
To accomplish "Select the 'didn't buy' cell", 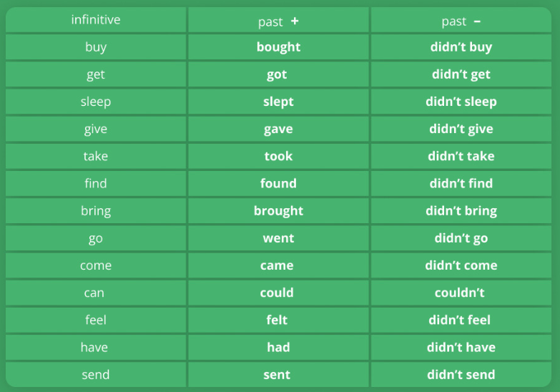I will [461, 47].
